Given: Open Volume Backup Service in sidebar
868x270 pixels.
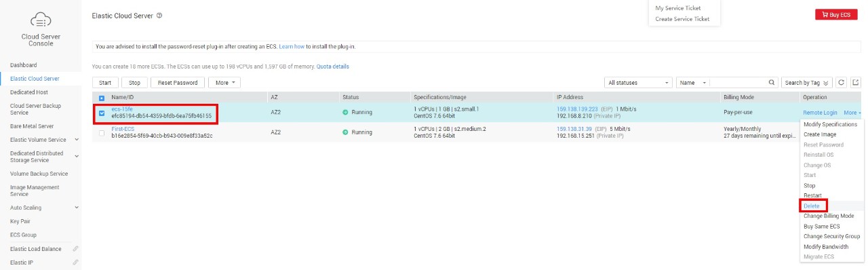Looking at the screenshot, I should 39,174.
